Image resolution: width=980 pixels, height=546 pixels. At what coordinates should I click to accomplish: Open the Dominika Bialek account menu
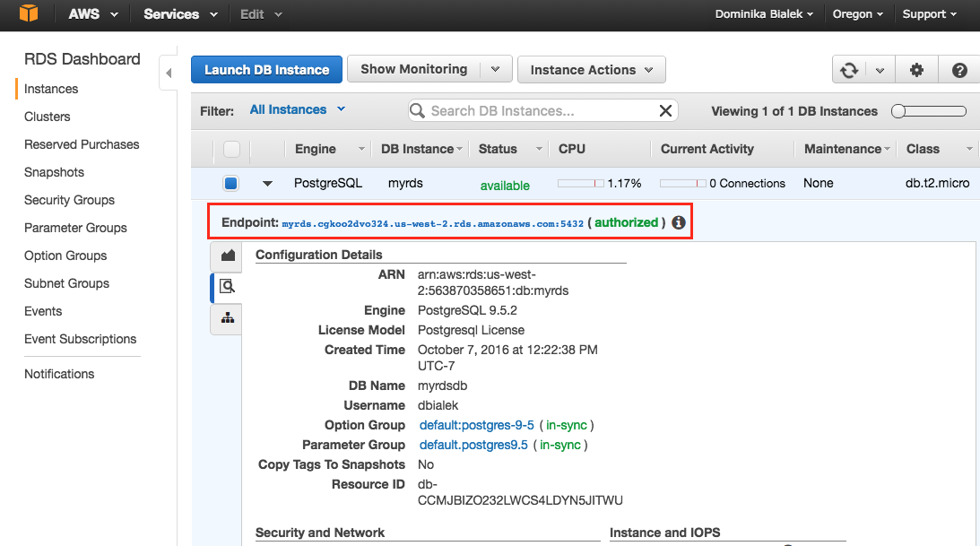[764, 13]
